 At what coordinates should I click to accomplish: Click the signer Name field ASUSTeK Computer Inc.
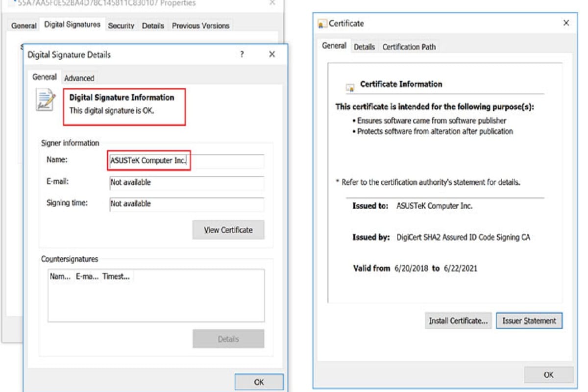coord(187,161)
